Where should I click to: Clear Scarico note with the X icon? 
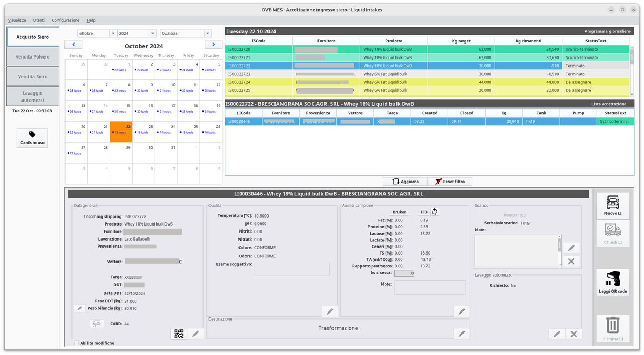pyautogui.click(x=571, y=262)
